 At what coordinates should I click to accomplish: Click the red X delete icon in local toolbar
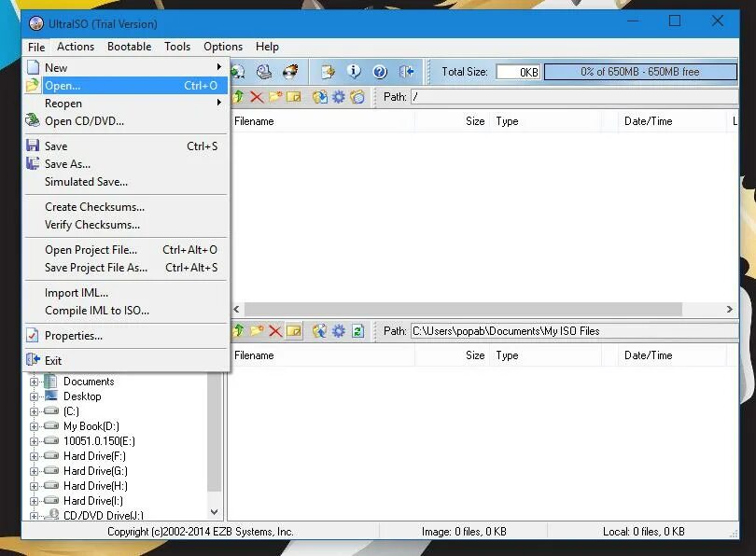(x=275, y=331)
